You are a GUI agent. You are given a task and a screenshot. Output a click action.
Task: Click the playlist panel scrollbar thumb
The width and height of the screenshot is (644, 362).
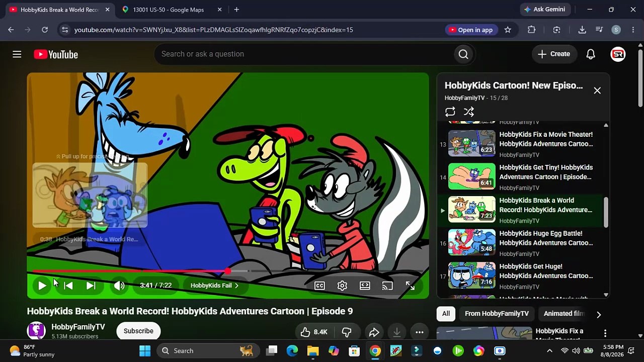pyautogui.click(x=606, y=212)
